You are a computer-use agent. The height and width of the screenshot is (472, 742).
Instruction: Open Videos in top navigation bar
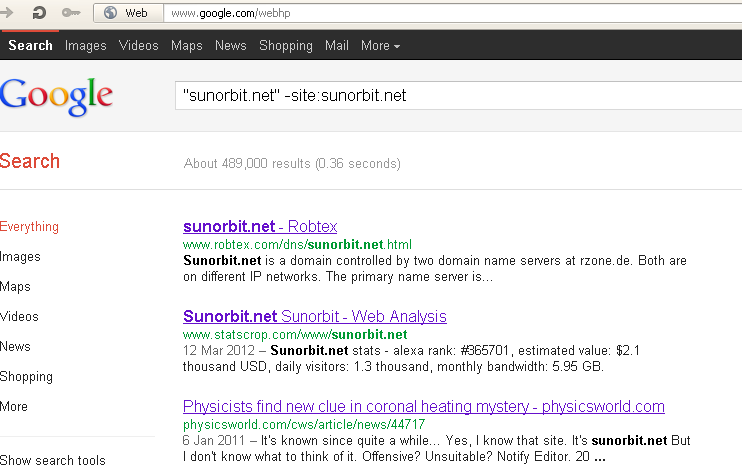pyautogui.click(x=139, y=45)
